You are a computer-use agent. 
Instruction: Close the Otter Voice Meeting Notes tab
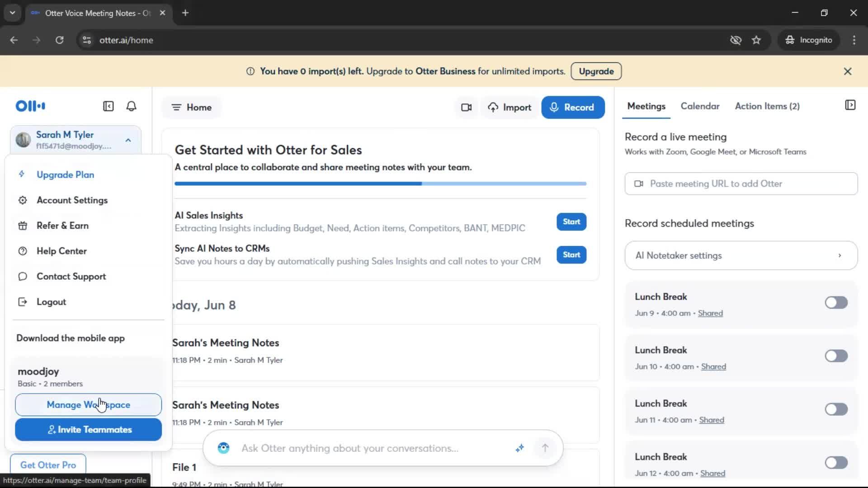(163, 13)
